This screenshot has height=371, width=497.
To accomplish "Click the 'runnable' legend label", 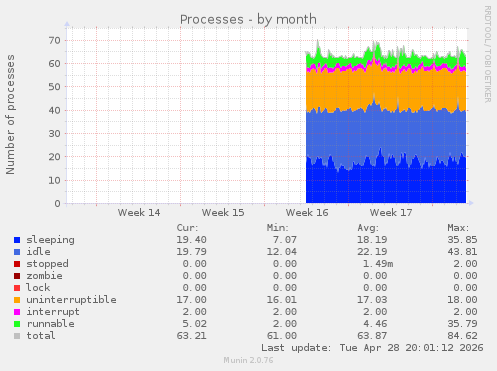I will pyautogui.click(x=50, y=324).
